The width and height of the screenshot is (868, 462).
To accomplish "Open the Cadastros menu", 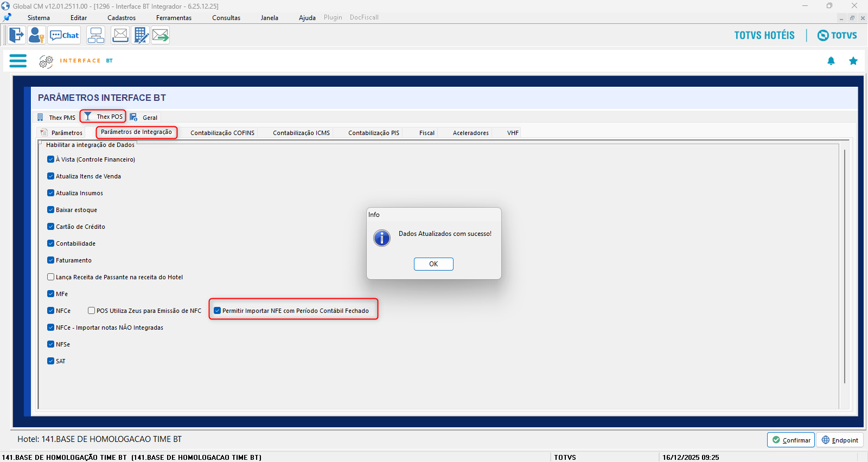I will click(x=122, y=18).
